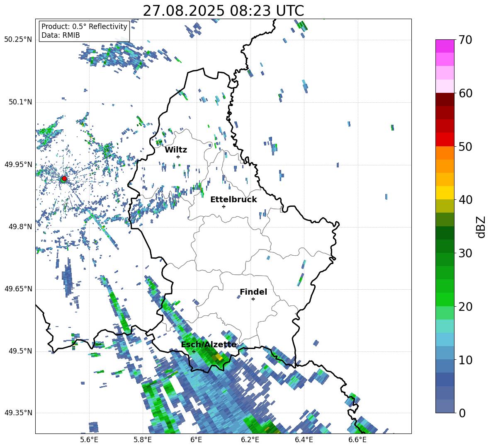
Task: Click the 5.6°E longitude label
Action: point(89,440)
